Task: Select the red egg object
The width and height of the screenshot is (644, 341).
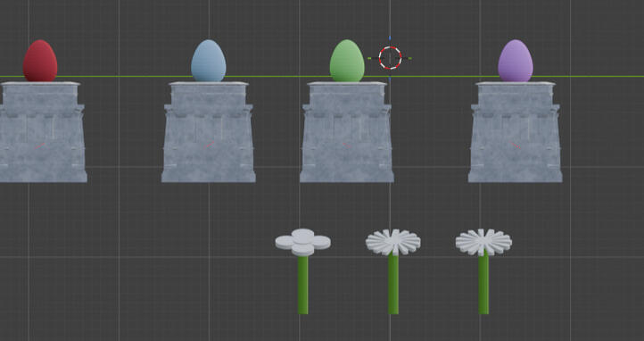Action: click(40, 61)
